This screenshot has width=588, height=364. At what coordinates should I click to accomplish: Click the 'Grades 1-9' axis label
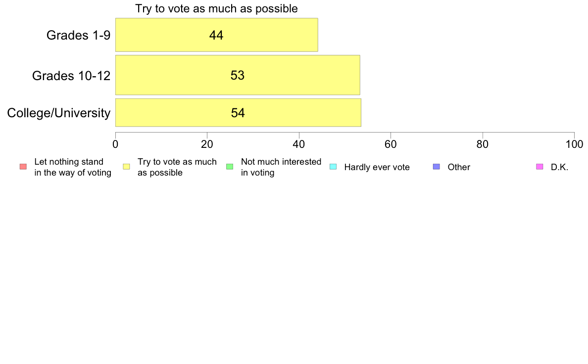coord(78,35)
